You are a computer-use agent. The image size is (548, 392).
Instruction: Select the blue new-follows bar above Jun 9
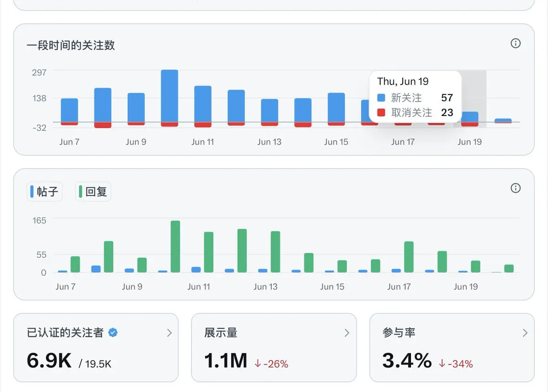click(136, 108)
